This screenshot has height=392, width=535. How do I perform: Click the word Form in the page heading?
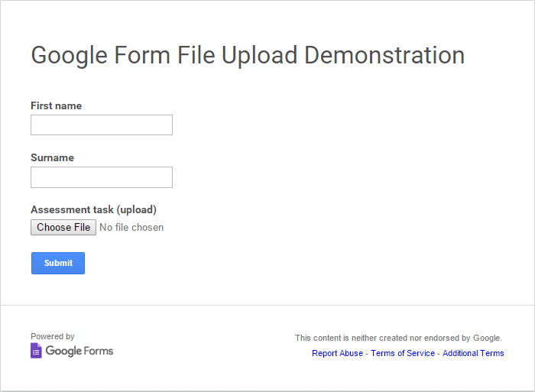coord(143,55)
